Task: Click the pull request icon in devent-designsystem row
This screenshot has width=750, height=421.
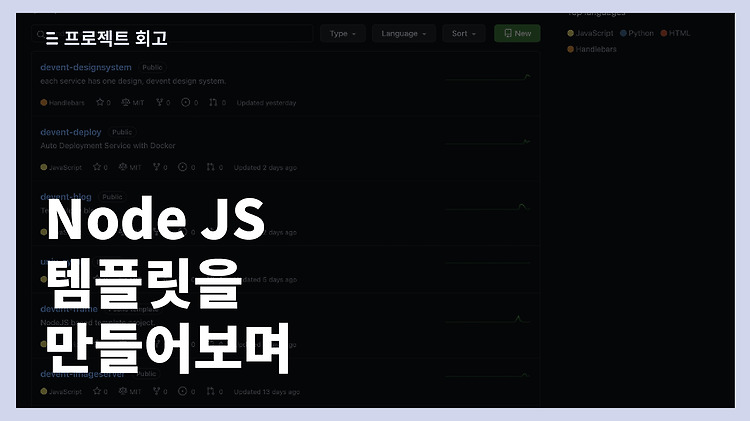Action: coord(213,102)
